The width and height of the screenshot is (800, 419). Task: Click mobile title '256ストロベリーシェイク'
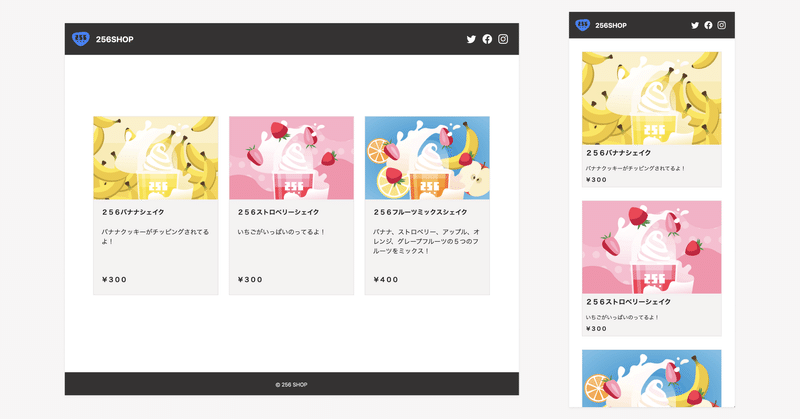pos(628,302)
